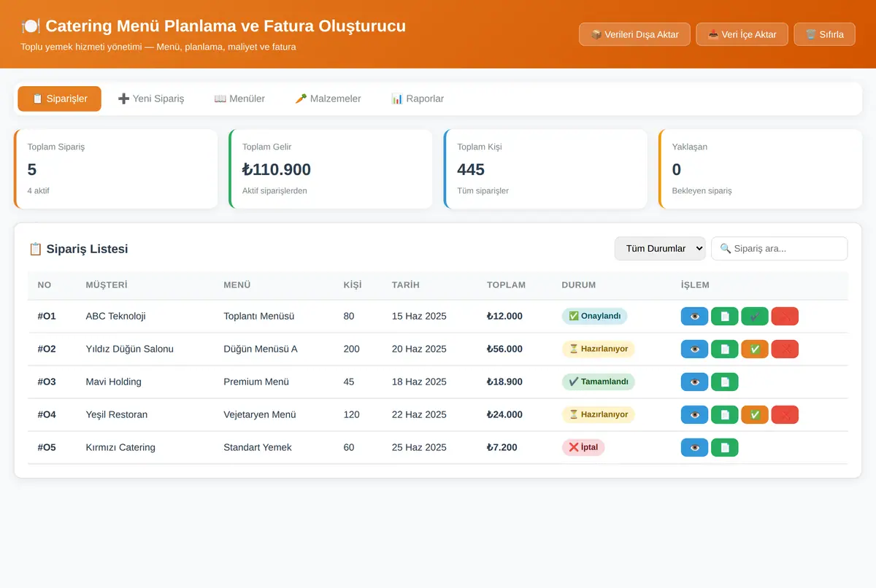The width and height of the screenshot is (876, 588).
Task: Click the Kırmızı Catering customer name
Action: 120,448
